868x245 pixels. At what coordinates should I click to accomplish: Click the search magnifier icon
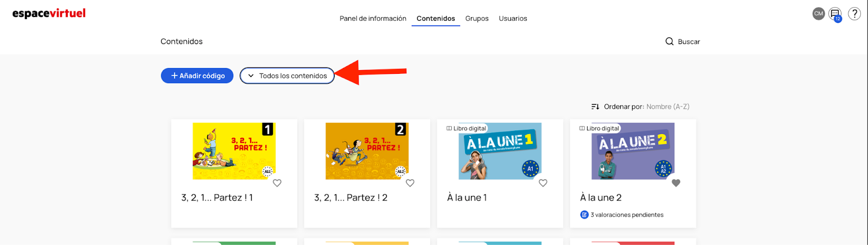(x=669, y=41)
